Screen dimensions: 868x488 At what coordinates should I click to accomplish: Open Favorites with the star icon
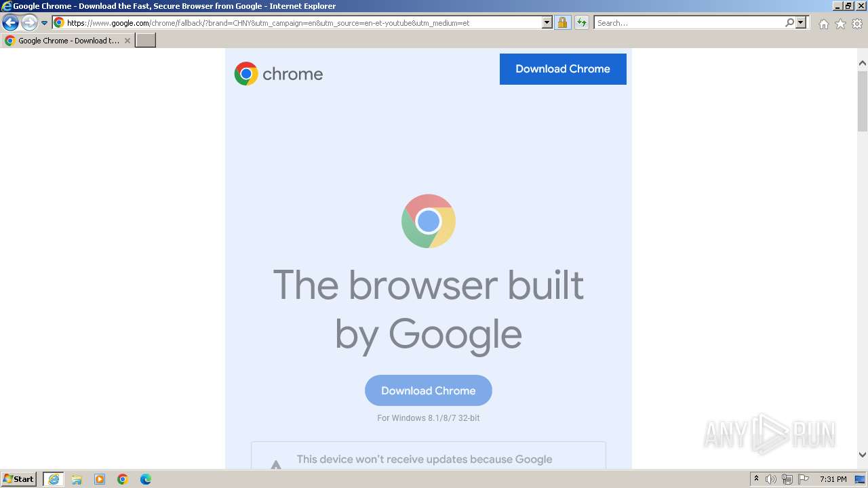(x=840, y=24)
